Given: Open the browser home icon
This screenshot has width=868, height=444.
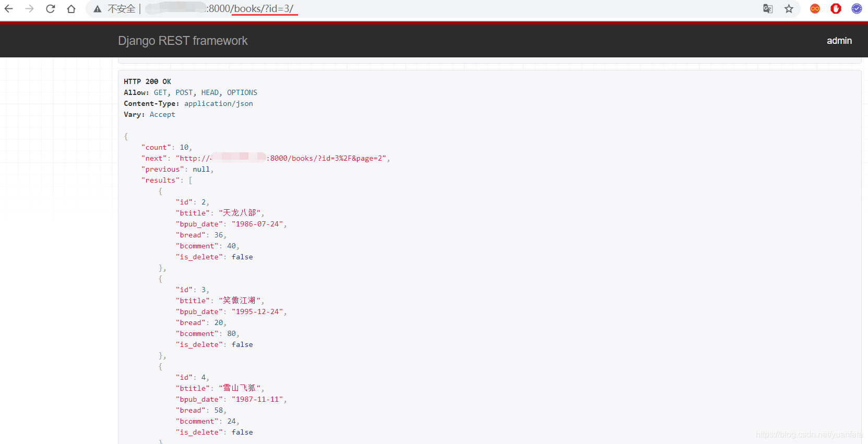Looking at the screenshot, I should point(72,9).
